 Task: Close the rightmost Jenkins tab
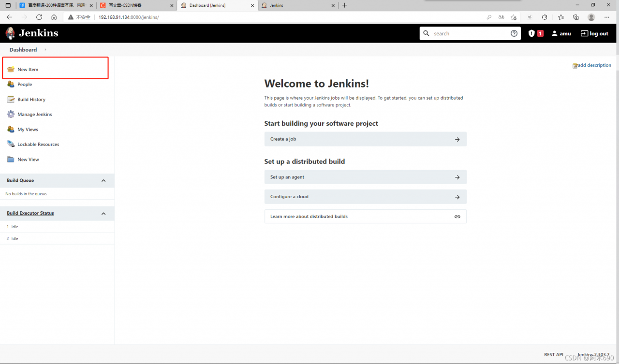coord(333,5)
